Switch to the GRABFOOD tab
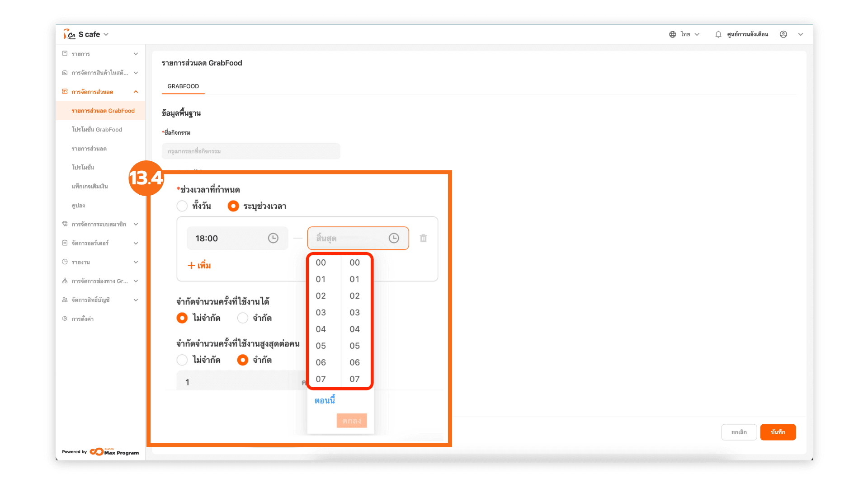 [183, 86]
